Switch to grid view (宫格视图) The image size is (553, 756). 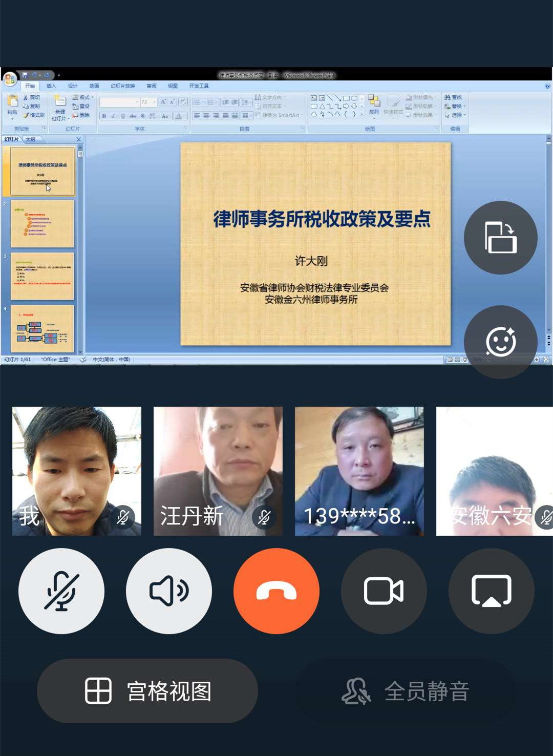point(147,691)
